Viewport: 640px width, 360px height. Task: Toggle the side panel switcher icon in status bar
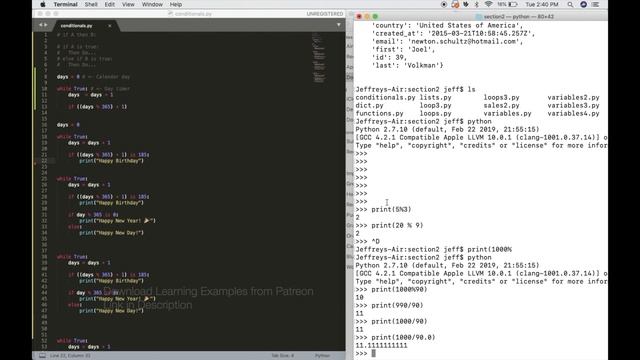pyautogui.click(x=42, y=356)
